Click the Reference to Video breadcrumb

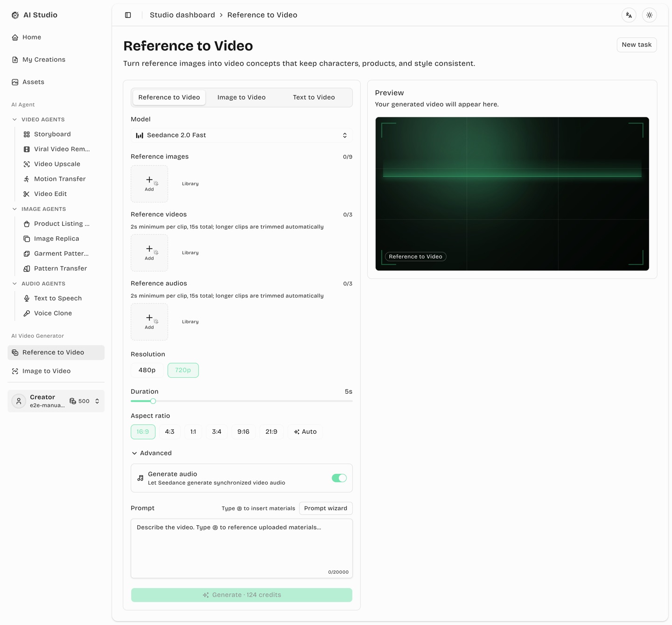[262, 15]
